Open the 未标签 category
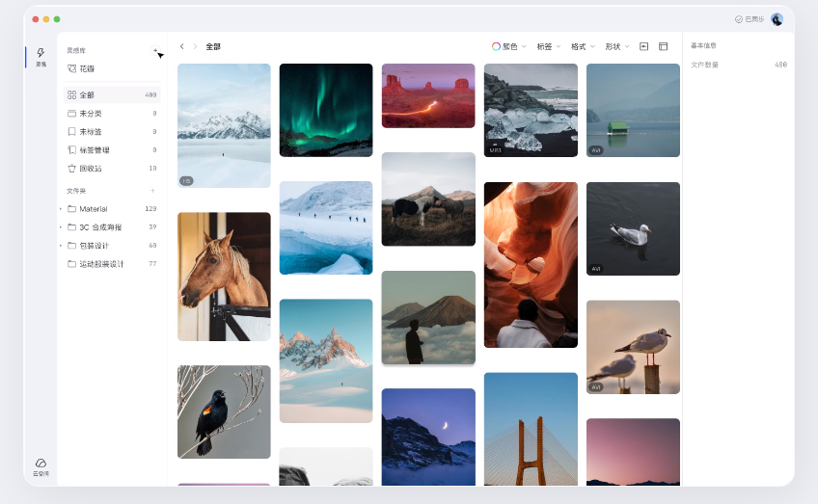Screen dimensions: 818x504 tap(112, 131)
